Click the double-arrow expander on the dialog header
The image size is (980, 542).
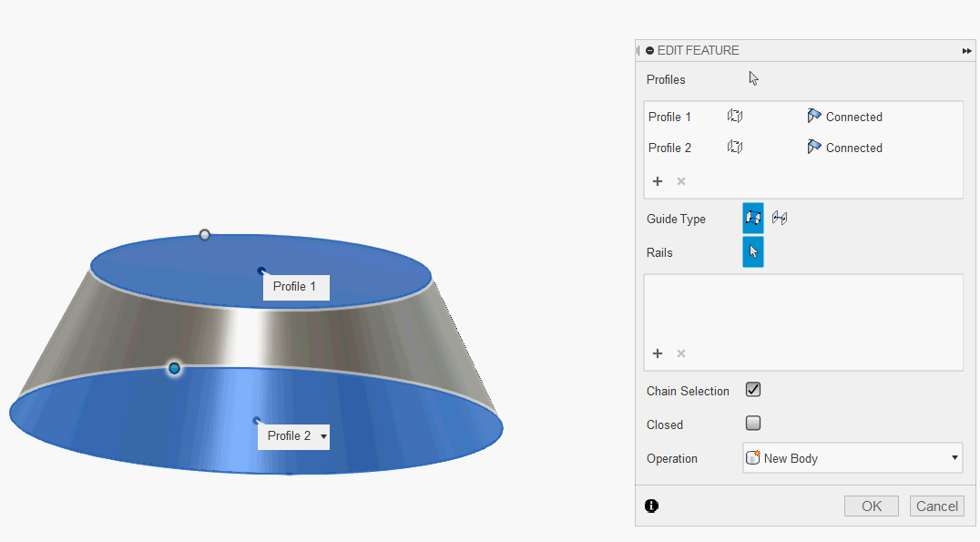click(x=966, y=50)
